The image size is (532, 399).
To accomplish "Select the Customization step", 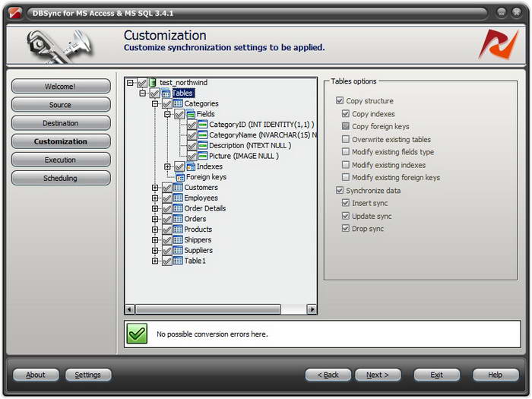I will (x=61, y=141).
